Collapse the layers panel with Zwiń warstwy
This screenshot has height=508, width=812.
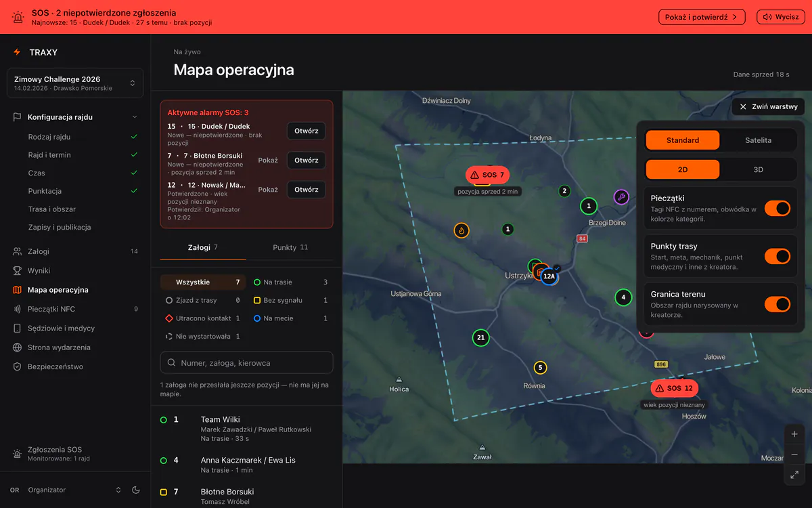[768, 106]
